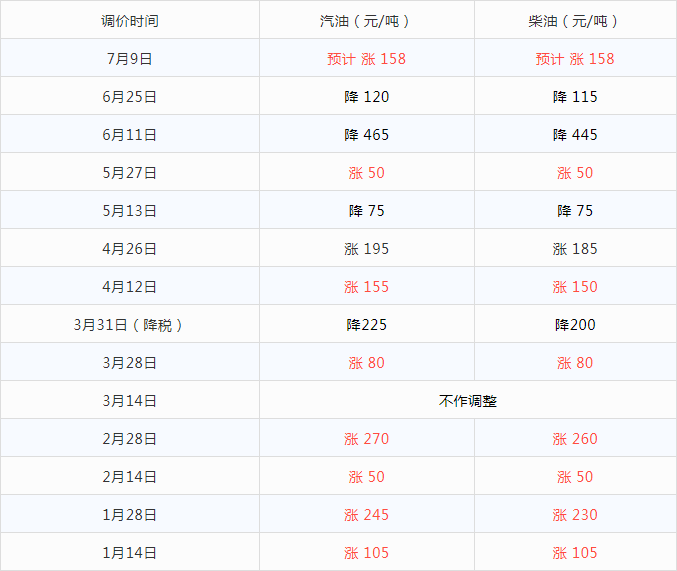Click the 涨 260 diesel cell
The height and width of the screenshot is (571, 677).
pyautogui.click(x=575, y=439)
